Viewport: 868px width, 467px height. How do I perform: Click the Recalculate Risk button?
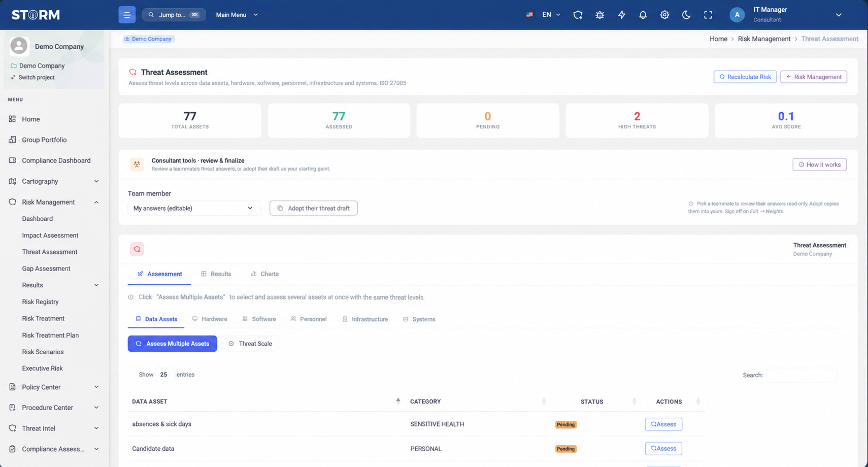pyautogui.click(x=745, y=77)
